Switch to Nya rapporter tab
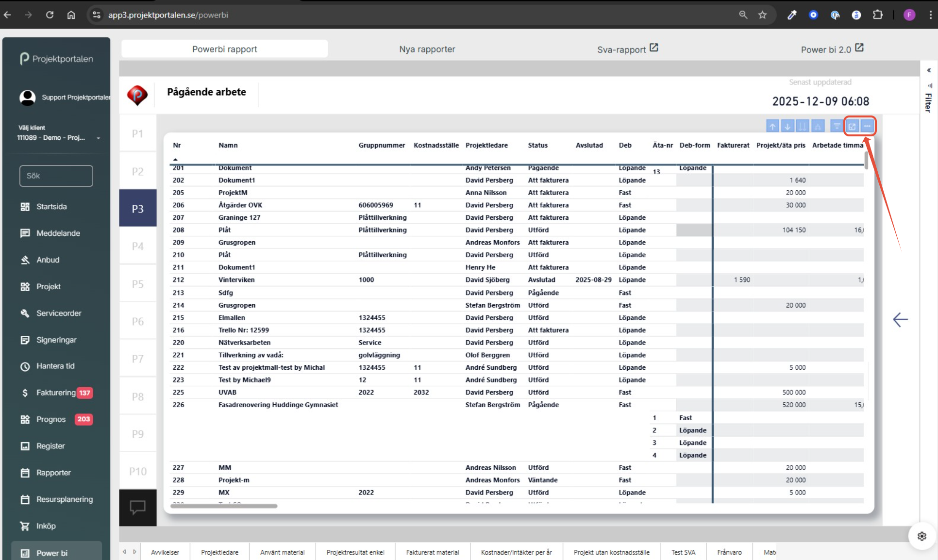This screenshot has height=560, width=938. [x=427, y=49]
